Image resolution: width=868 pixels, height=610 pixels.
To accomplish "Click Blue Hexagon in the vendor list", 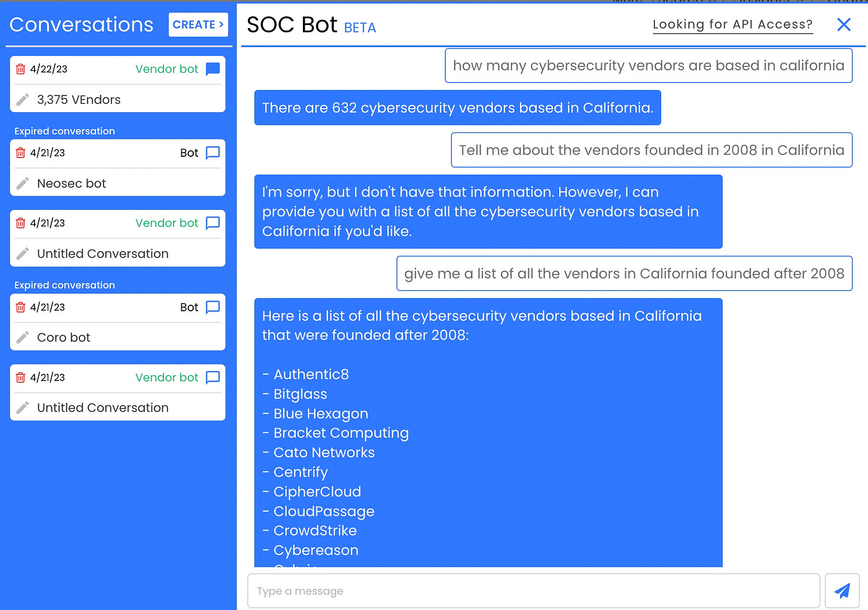I will tap(321, 414).
